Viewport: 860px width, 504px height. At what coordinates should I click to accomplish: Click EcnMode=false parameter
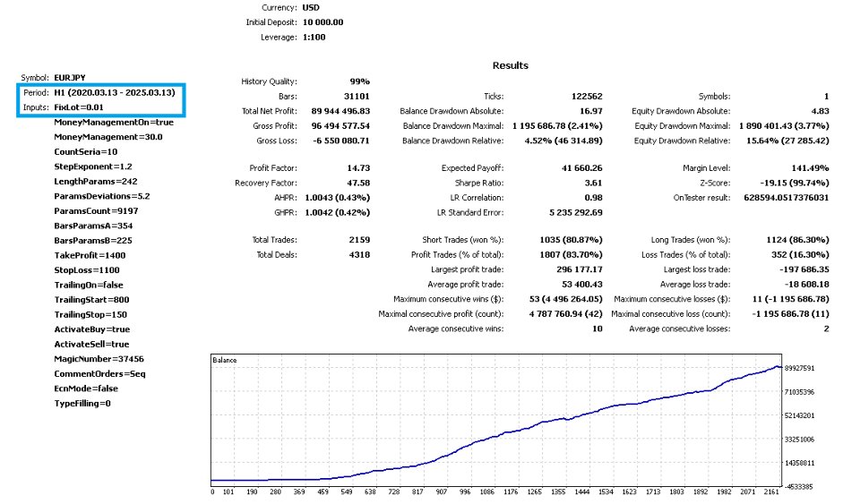click(86, 389)
